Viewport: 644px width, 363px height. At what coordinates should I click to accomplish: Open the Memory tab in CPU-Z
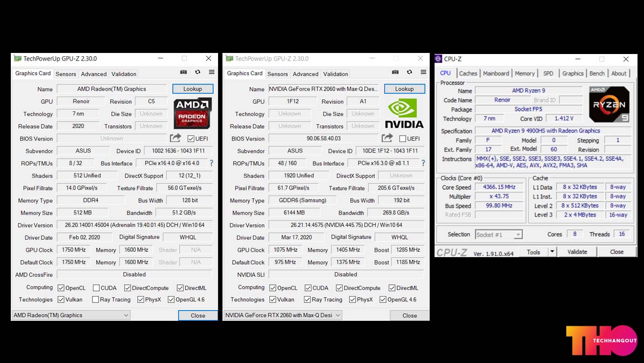point(525,73)
